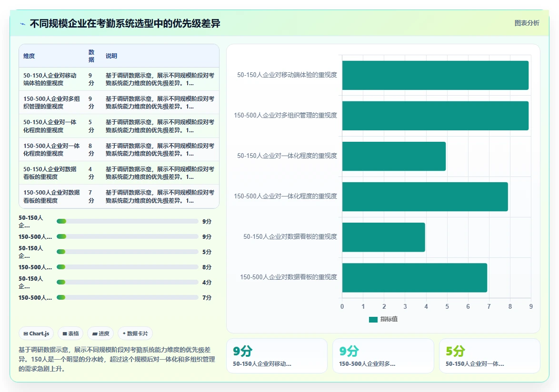Viewport: 559px width, 392px height.
Task: Click chart bar for 50-150人企业对一体化程度的重视度
Action: (394, 157)
